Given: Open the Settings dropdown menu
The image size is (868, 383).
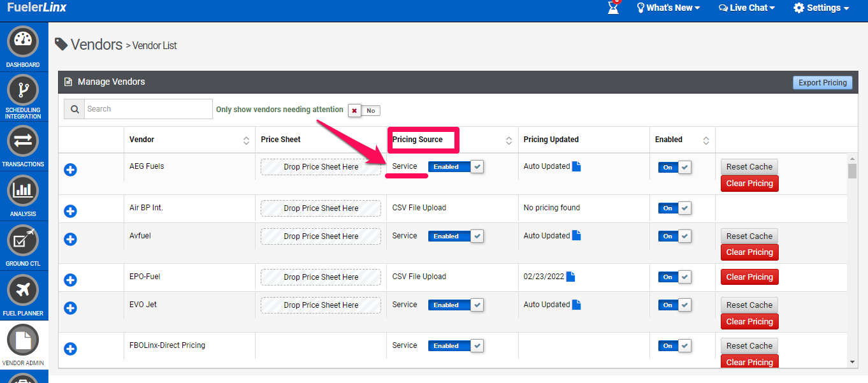Looking at the screenshot, I should point(821,8).
